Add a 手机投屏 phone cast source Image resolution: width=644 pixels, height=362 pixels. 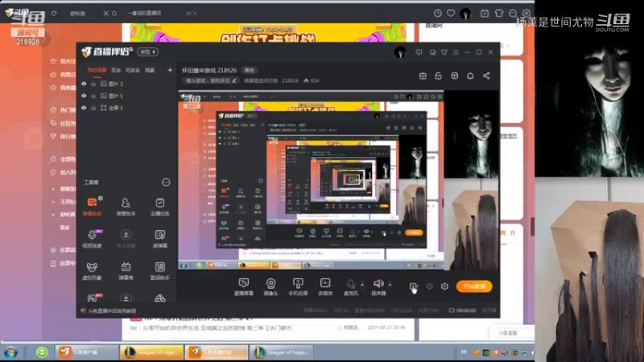[x=298, y=287]
